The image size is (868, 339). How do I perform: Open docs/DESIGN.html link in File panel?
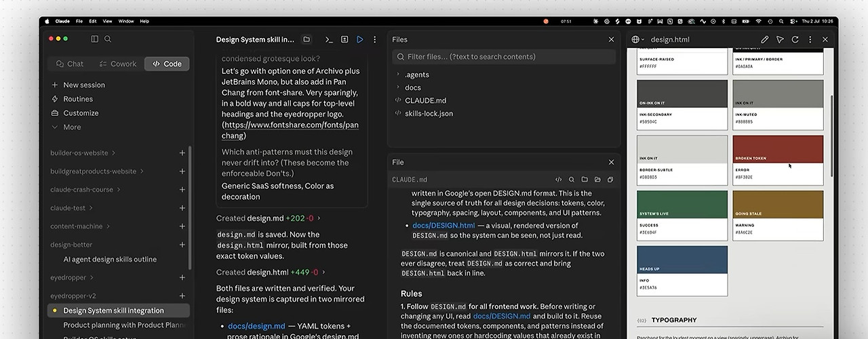[x=443, y=226]
